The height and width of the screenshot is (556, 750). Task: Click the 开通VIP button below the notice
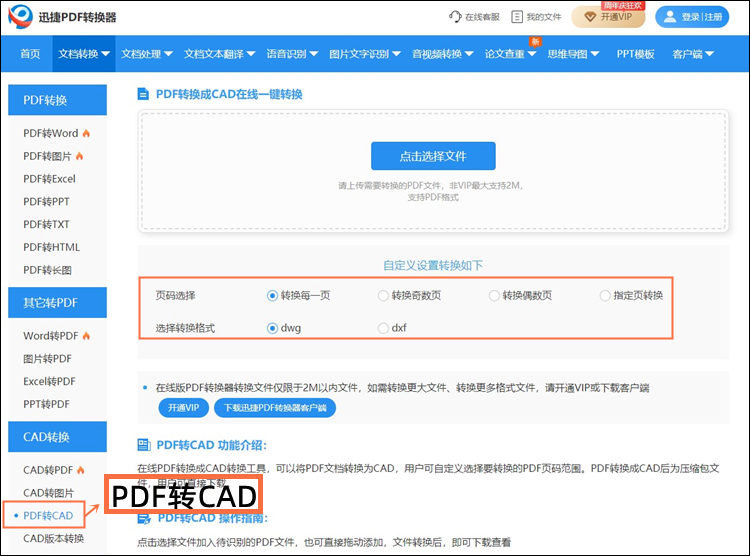(183, 408)
